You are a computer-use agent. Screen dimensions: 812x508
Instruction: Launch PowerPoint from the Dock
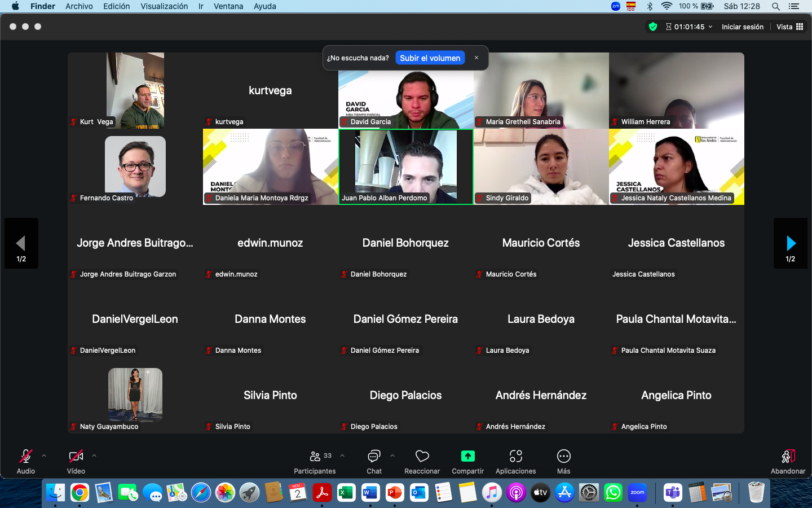pos(395,493)
